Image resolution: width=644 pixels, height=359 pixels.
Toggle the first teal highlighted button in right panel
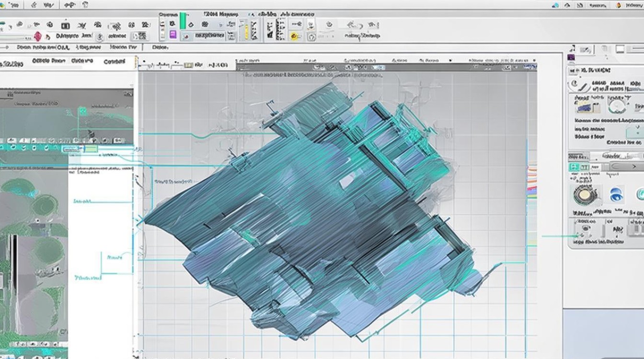click(574, 167)
